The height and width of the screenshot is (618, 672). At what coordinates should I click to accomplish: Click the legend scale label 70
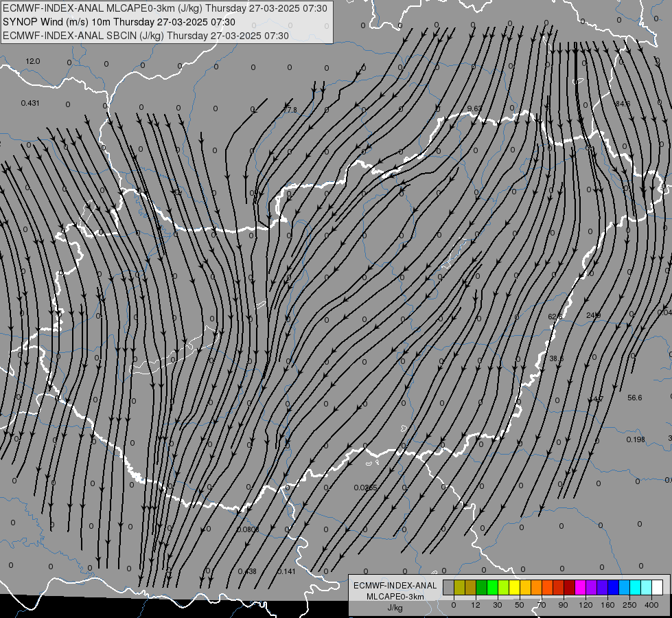542,605
